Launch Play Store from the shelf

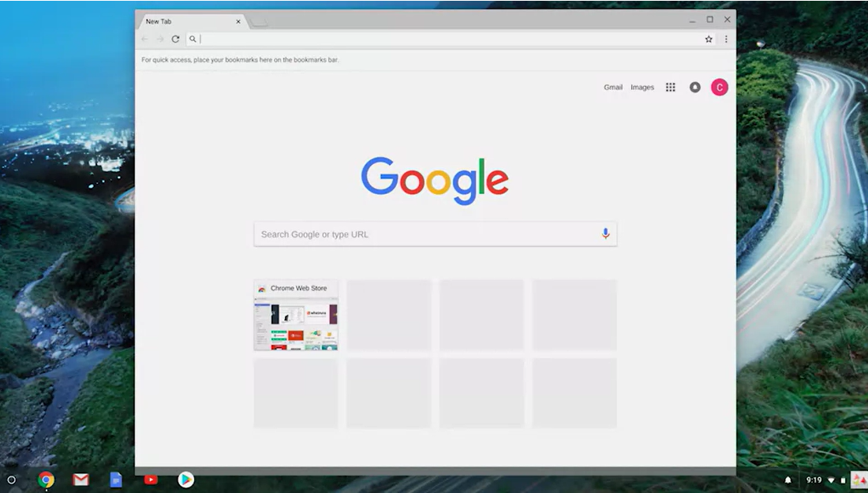(185, 480)
